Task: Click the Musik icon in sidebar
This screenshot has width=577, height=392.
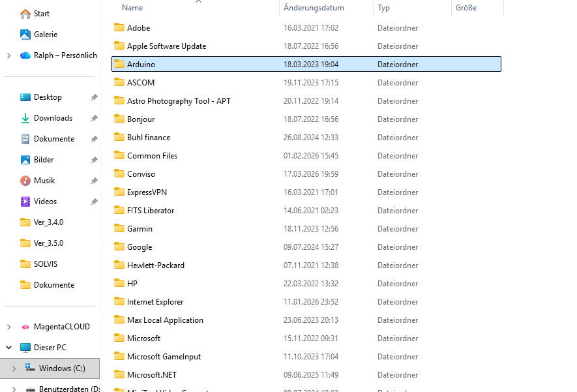Action: (x=25, y=181)
